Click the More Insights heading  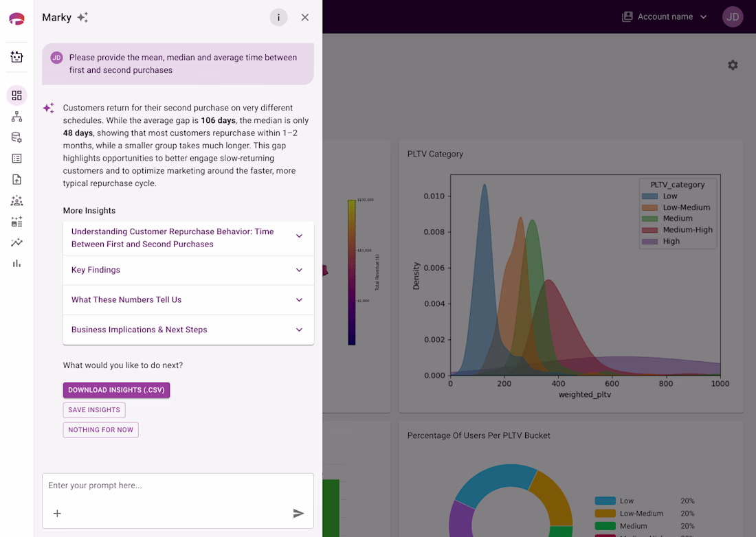pos(89,210)
